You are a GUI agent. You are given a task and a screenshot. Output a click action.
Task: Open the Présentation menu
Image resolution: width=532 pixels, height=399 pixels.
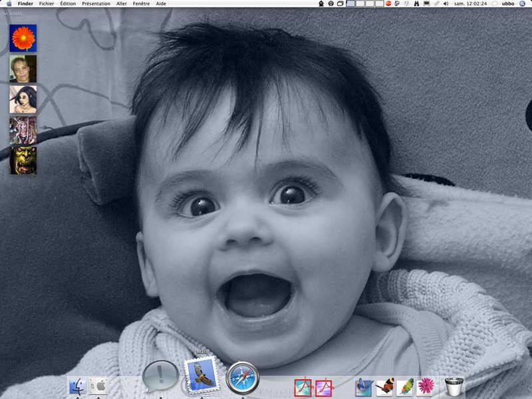tap(96, 4)
